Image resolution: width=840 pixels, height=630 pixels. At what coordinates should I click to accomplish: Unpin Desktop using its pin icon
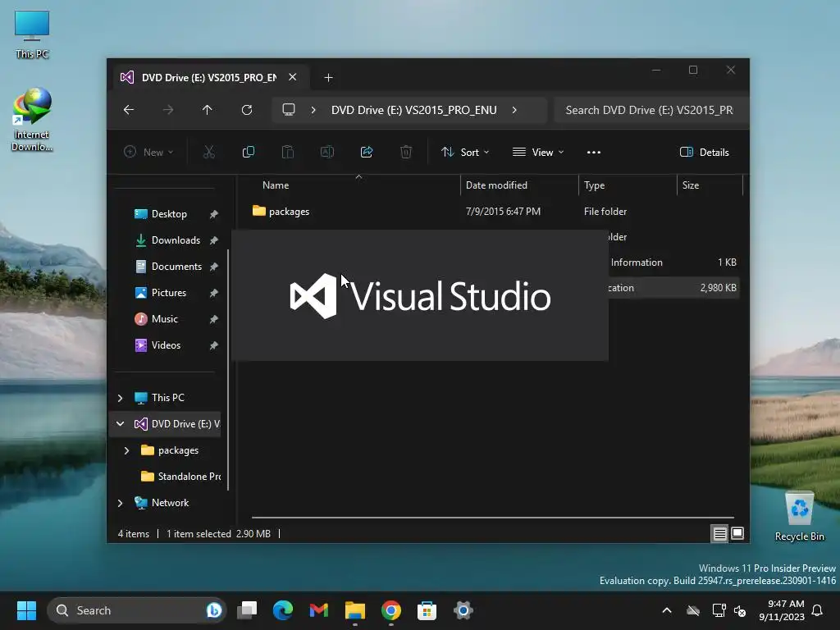(x=214, y=214)
